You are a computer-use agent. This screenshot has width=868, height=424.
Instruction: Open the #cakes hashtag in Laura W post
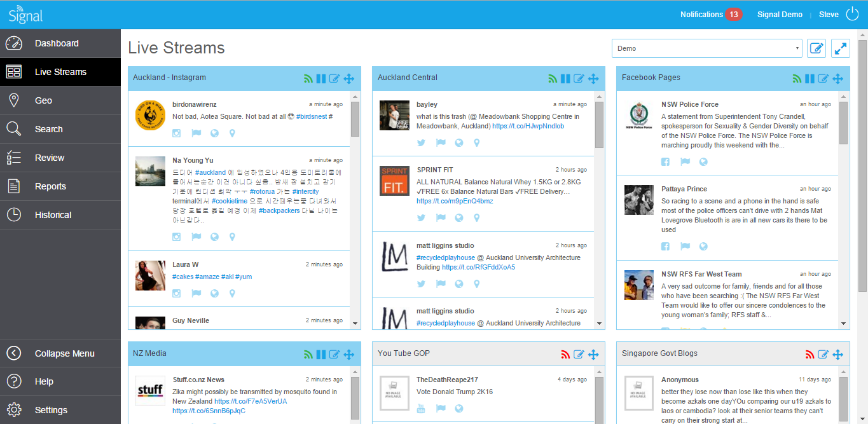(x=183, y=277)
